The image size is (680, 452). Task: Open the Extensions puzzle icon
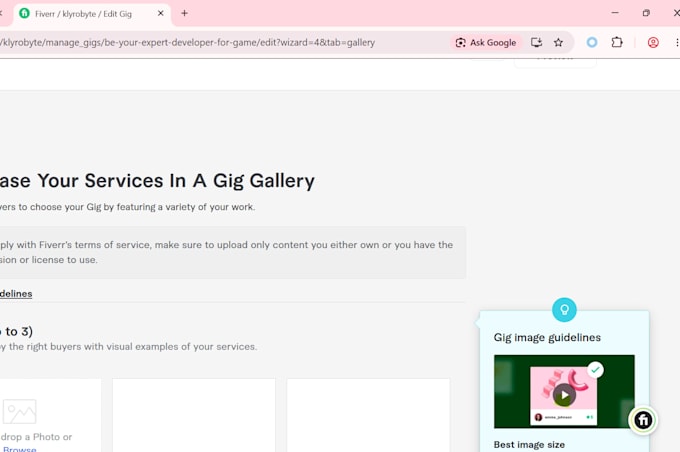617,42
